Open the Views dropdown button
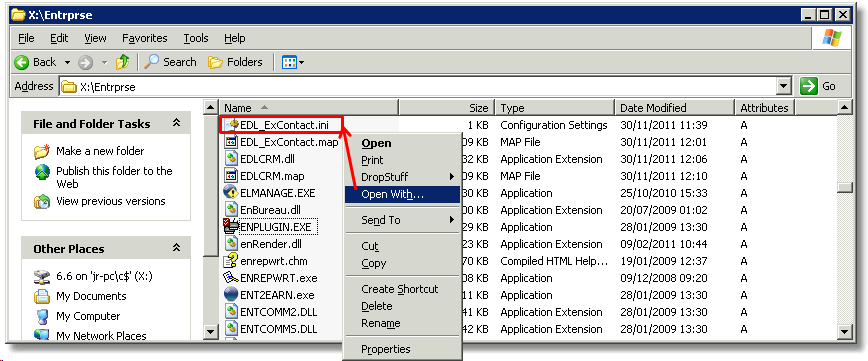Image resolution: width=868 pixels, height=361 pixels. coord(293,62)
